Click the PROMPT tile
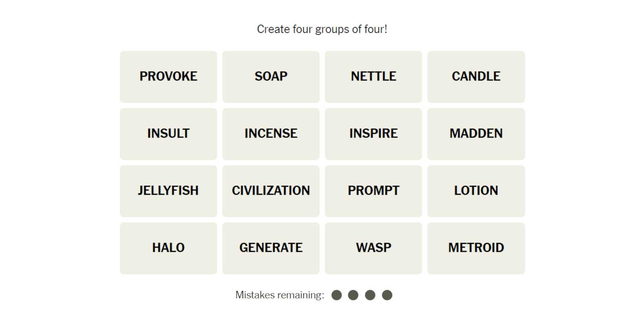 tap(373, 191)
